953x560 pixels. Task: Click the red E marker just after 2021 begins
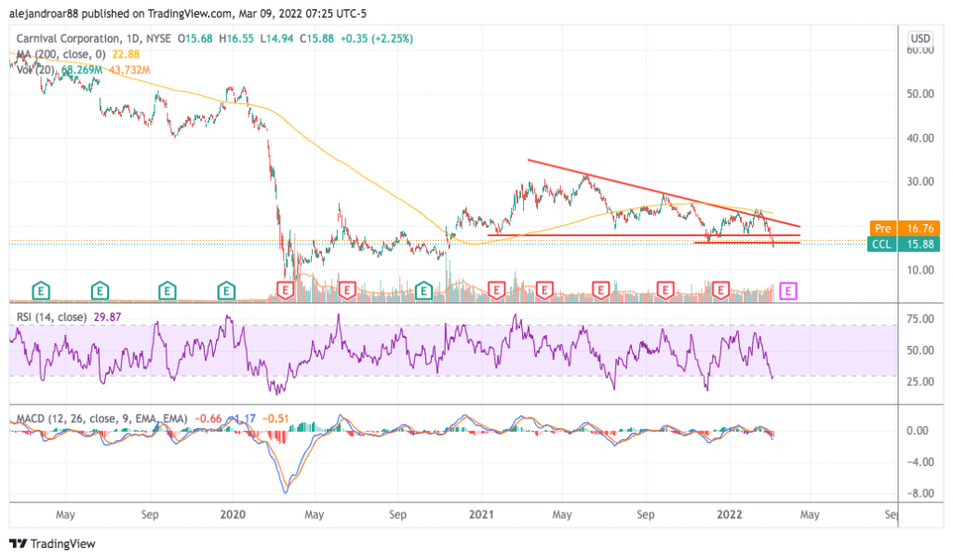coord(497,289)
